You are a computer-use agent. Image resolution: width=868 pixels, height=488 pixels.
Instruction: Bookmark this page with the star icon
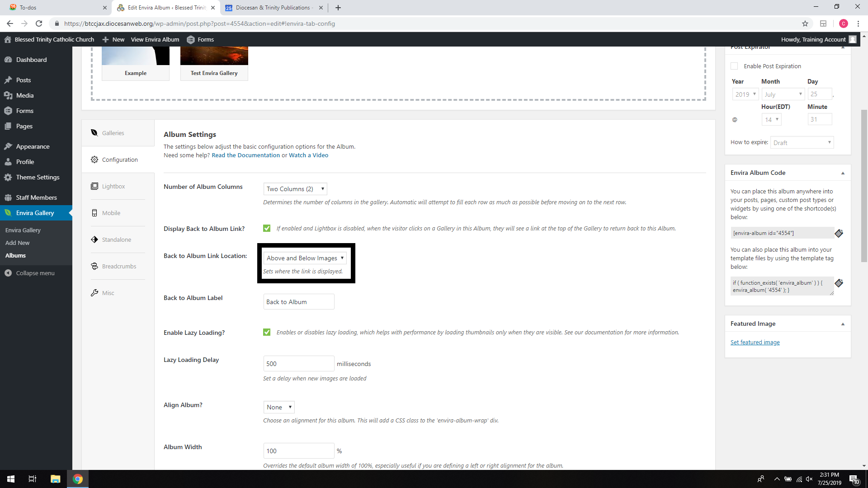pos(805,23)
